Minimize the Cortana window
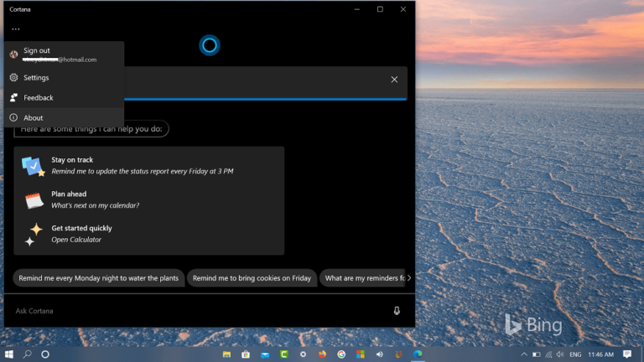 tap(357, 9)
